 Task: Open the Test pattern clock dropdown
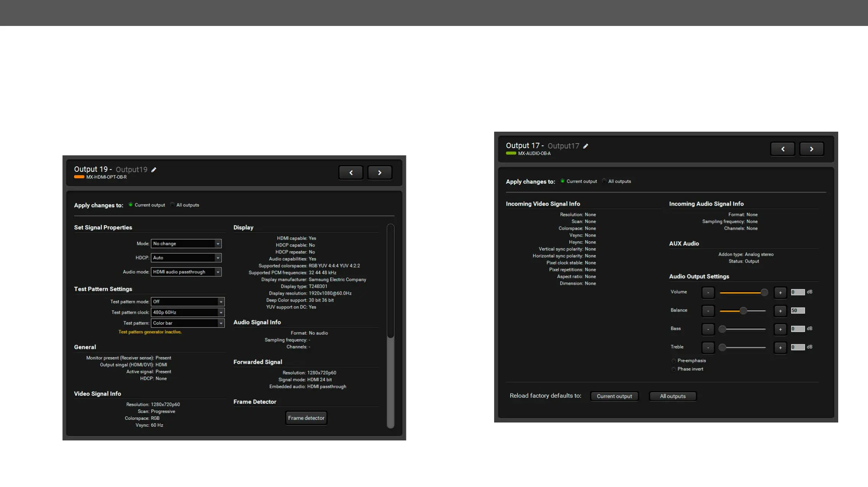tap(188, 313)
